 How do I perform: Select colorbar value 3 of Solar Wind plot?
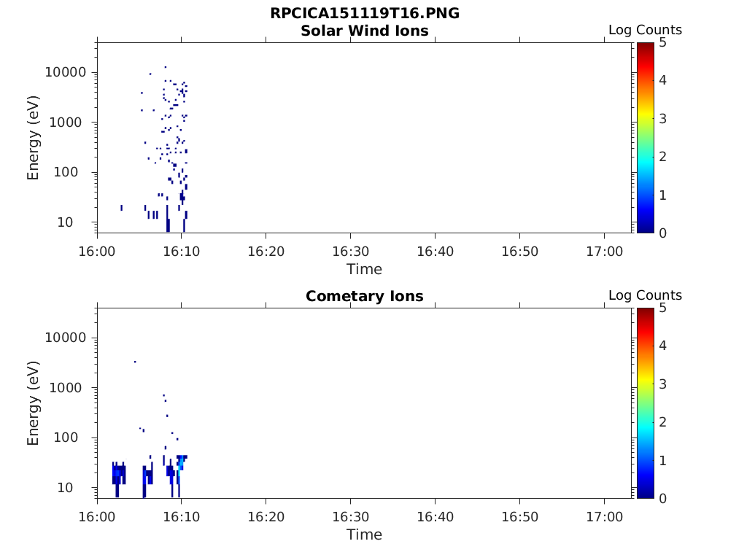662,119
